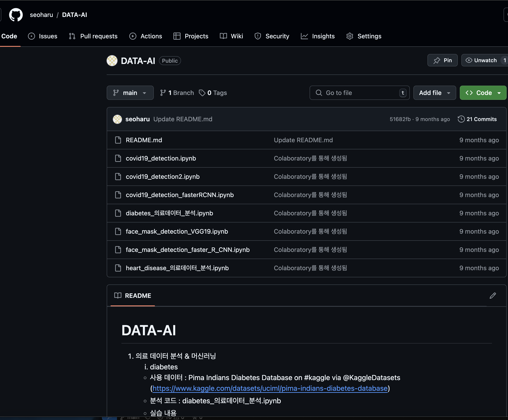
Task: Open Pull requests via its icon
Action: (72, 36)
